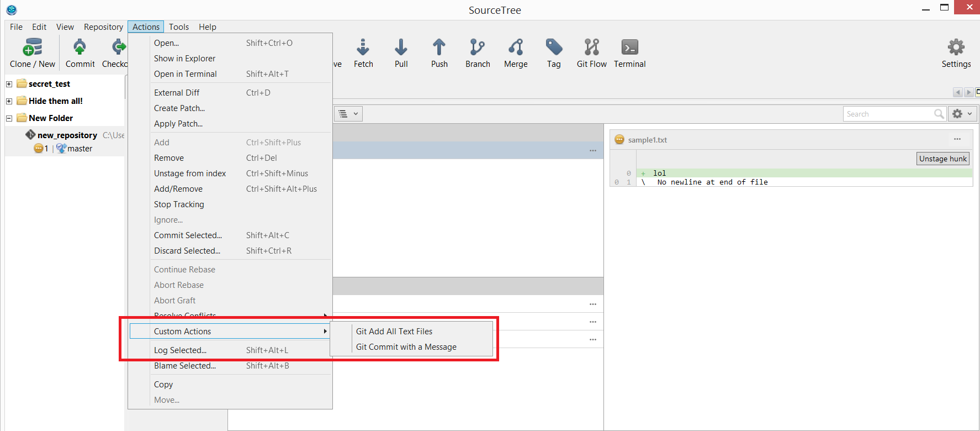The image size is (980, 431).
Task: Click the Git Flow toolbar icon
Action: click(x=591, y=48)
